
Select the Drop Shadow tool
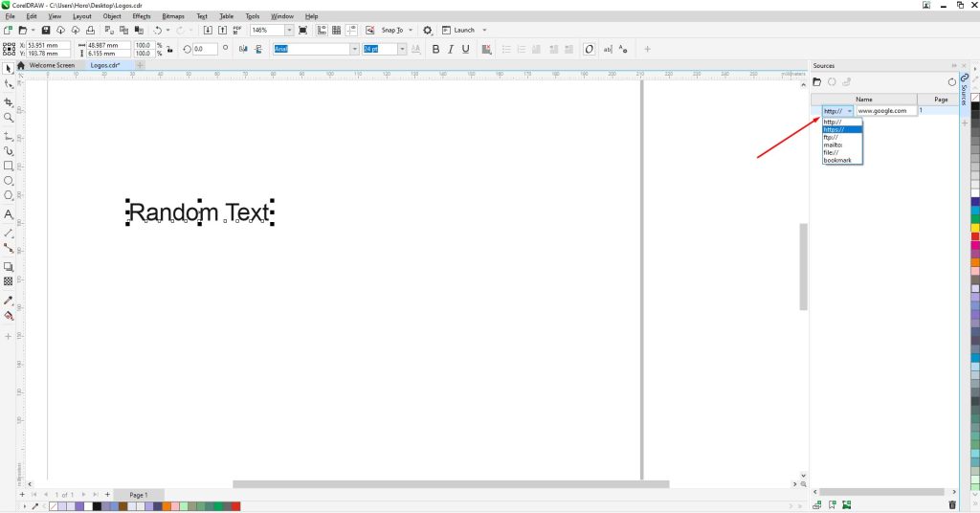click(x=8, y=266)
